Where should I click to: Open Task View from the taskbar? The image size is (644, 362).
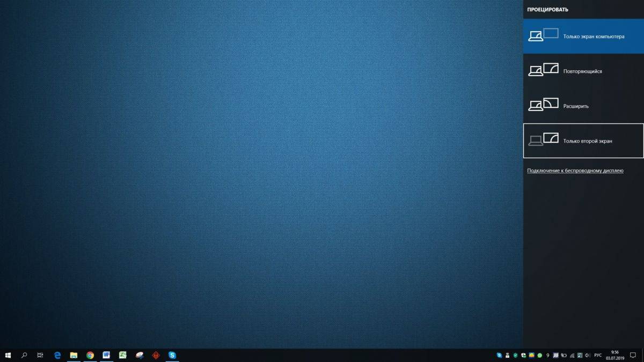(40, 355)
